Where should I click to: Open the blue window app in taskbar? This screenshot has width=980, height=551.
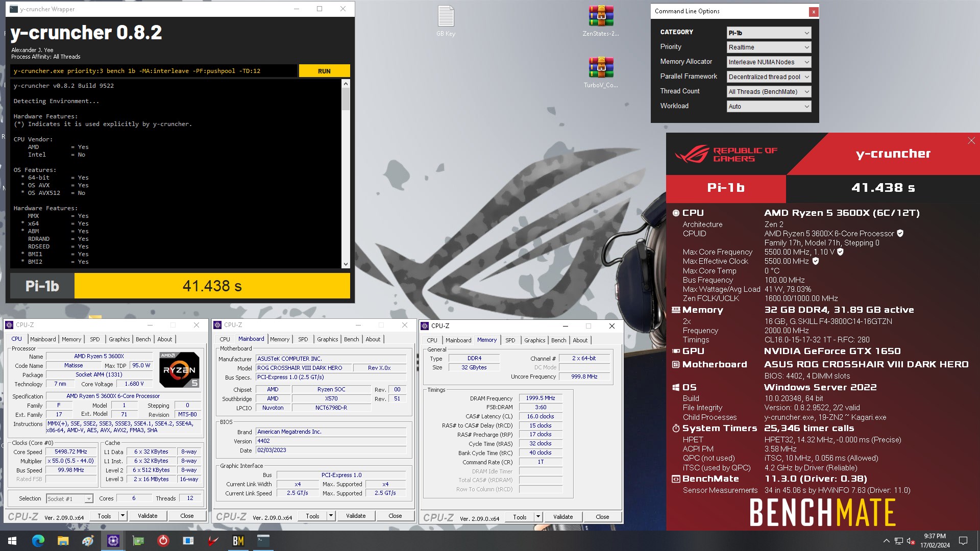[188, 541]
